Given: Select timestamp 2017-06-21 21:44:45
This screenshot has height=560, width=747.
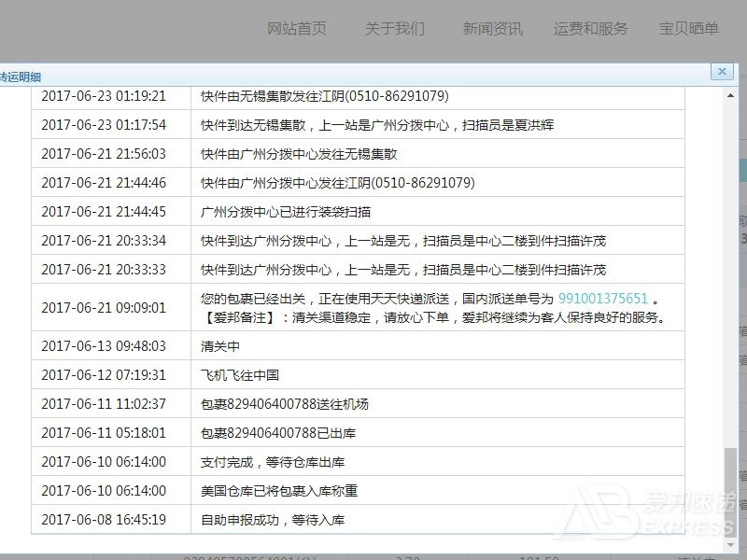Looking at the screenshot, I should (x=104, y=212).
